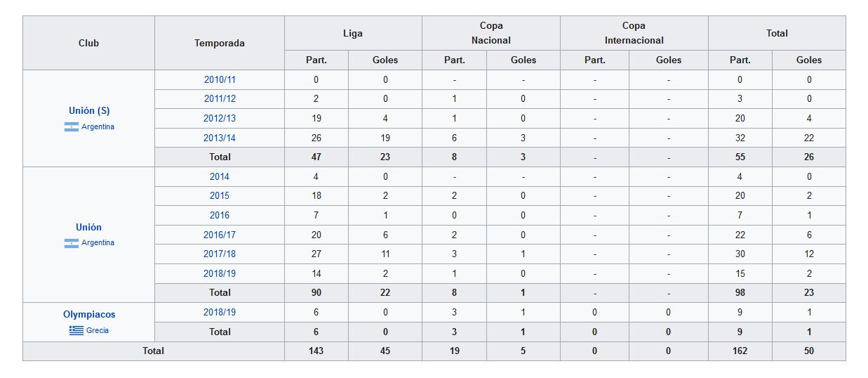
Task: Open the Unión club link
Action: coord(89,228)
